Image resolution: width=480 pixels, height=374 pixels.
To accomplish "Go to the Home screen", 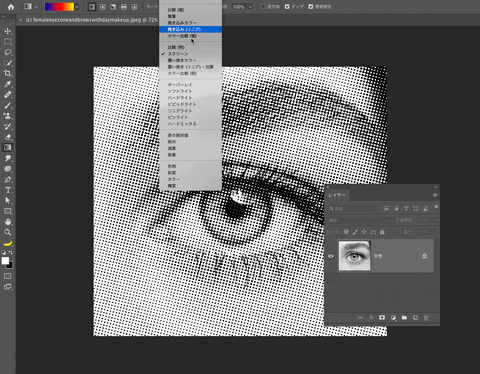I will point(11,7).
